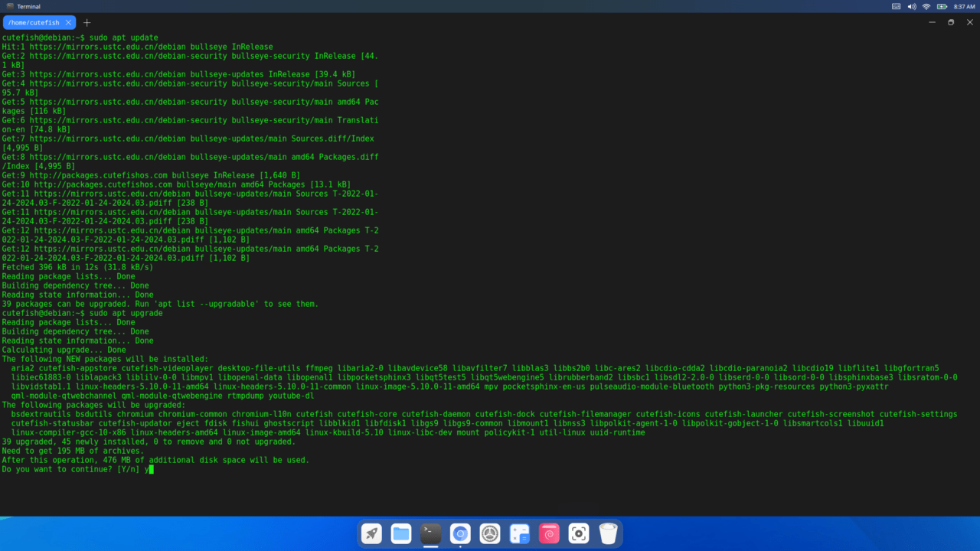The image size is (980, 551).
Task: Launch the Screenshot tool from dock
Action: click(x=579, y=533)
